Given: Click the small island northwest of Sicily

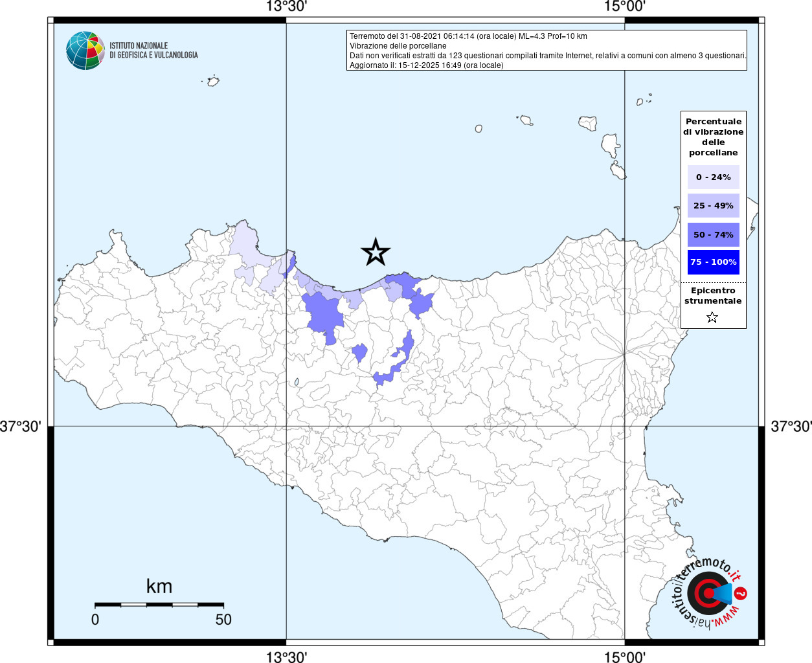Looking at the screenshot, I should point(212,82).
